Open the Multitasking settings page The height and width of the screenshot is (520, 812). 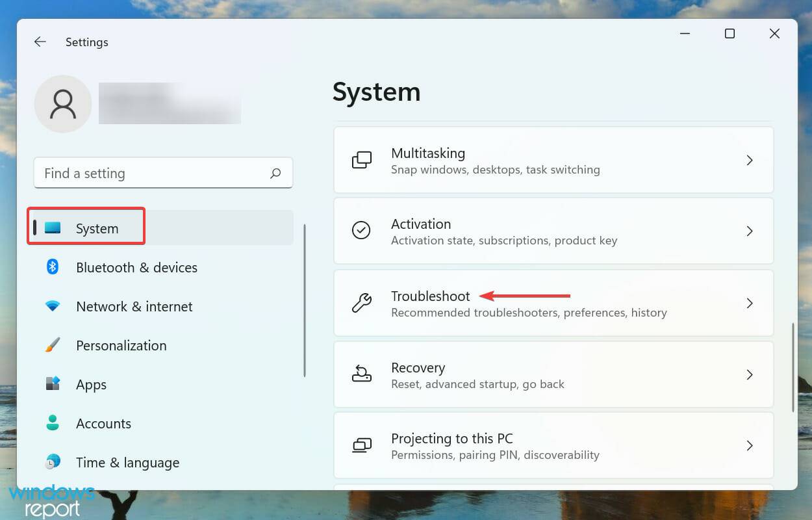[x=552, y=160]
